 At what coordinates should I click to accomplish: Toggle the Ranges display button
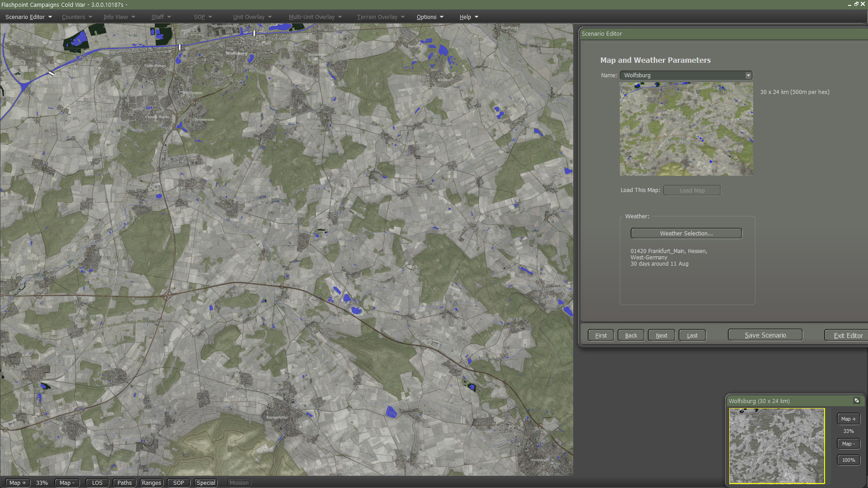151,483
